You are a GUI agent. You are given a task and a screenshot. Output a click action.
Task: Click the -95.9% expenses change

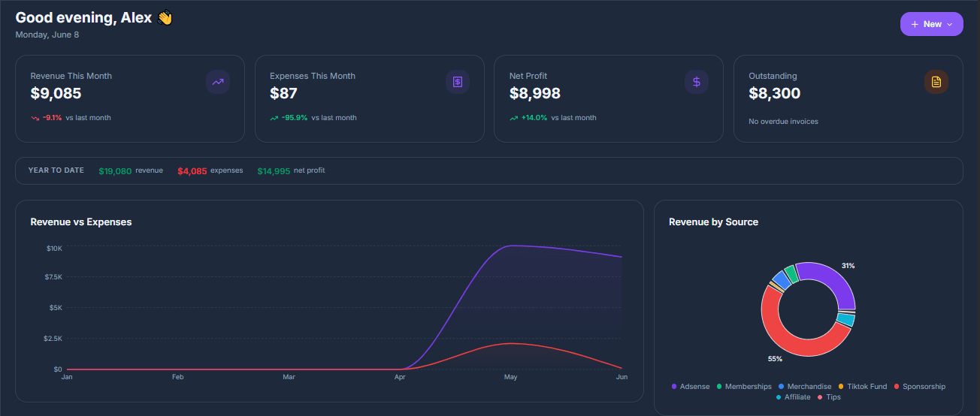(295, 118)
